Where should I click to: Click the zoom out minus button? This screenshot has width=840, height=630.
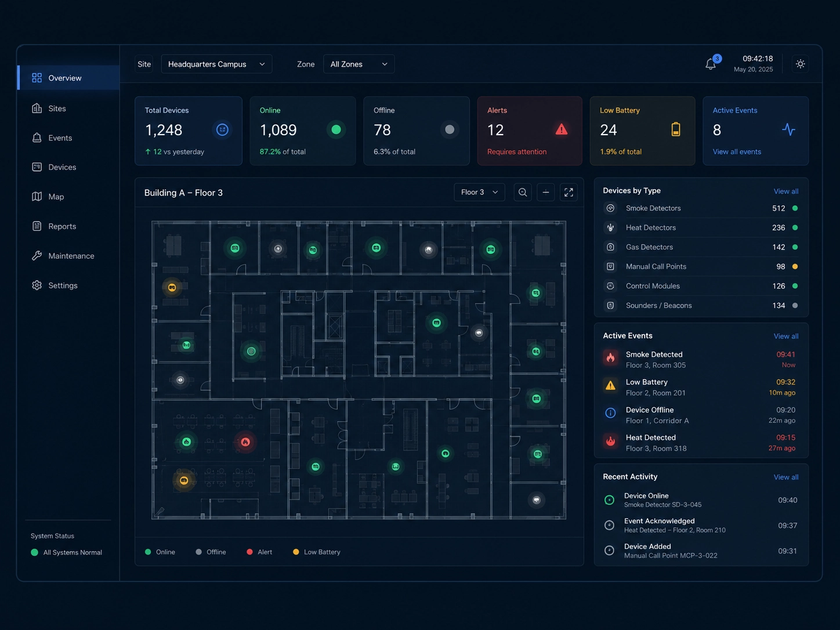click(x=546, y=192)
